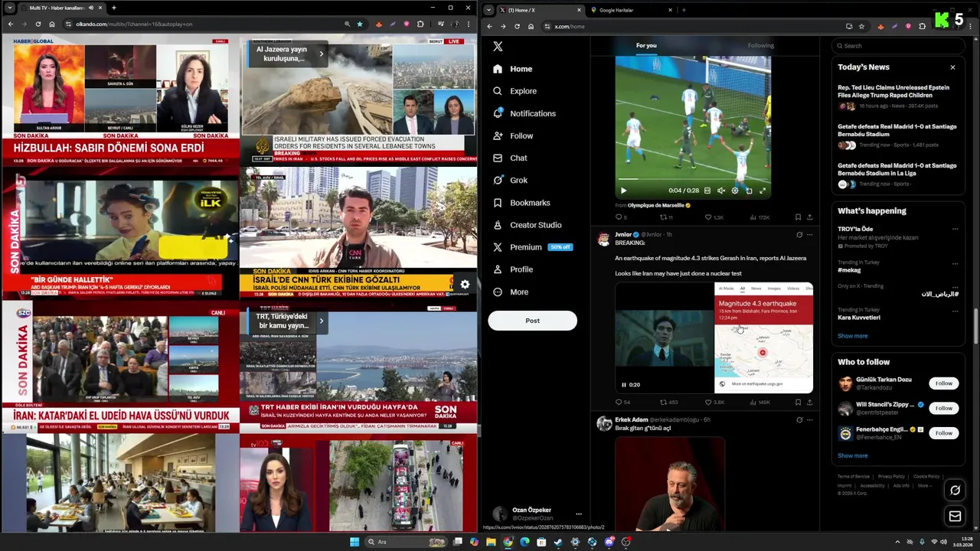The width and height of the screenshot is (980, 551).
Task: Follow Günlük Tarkan Dozu
Action: (943, 383)
